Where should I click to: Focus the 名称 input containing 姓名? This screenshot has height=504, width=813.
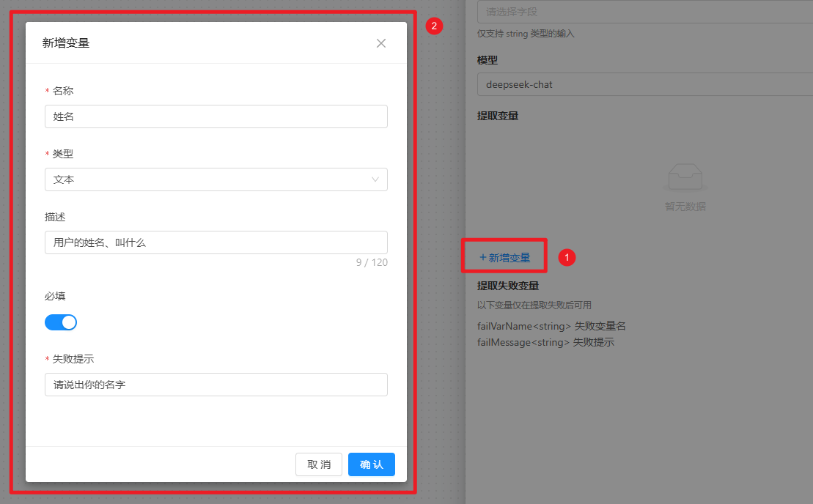(216, 116)
